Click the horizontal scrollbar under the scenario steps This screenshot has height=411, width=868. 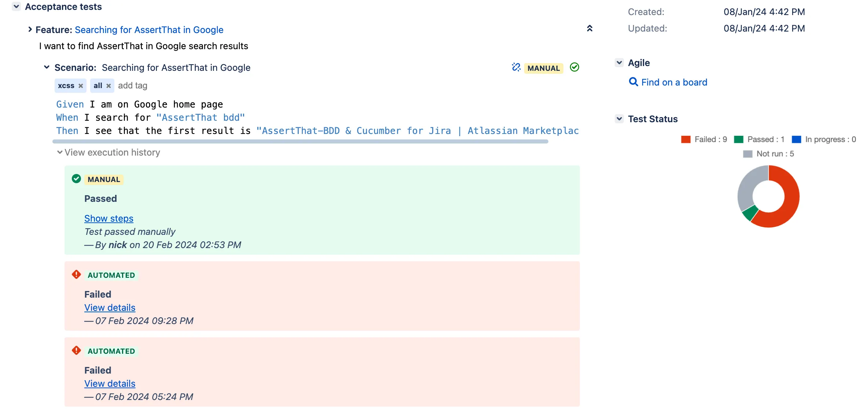[300, 141]
